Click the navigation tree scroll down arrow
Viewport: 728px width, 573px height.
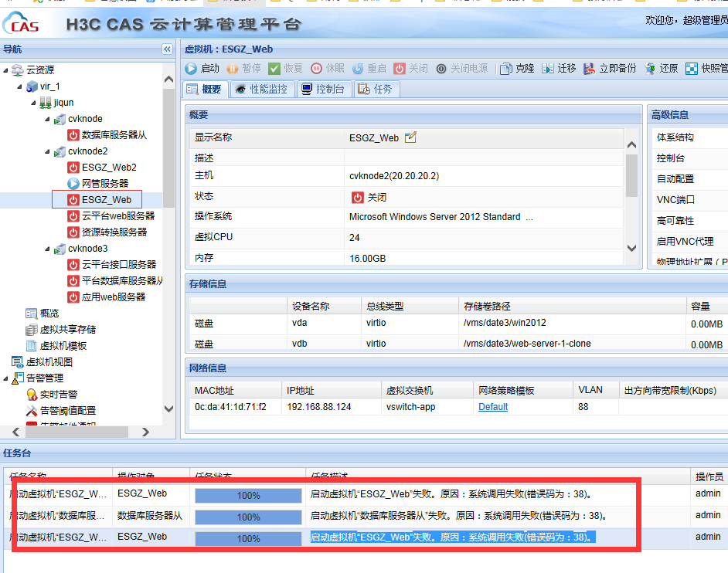point(169,409)
